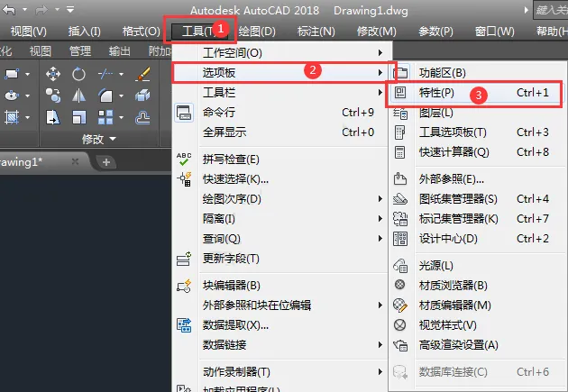Viewport: 568px width, 392px height.
Task: Select the 选项板 menu entry
Action: point(281,72)
